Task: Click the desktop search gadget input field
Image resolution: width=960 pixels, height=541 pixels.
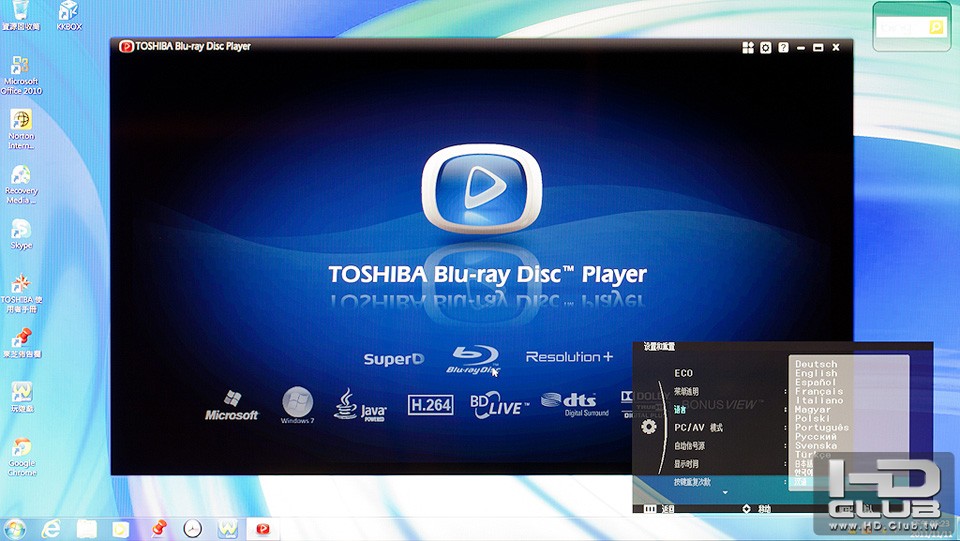Action: tap(903, 28)
